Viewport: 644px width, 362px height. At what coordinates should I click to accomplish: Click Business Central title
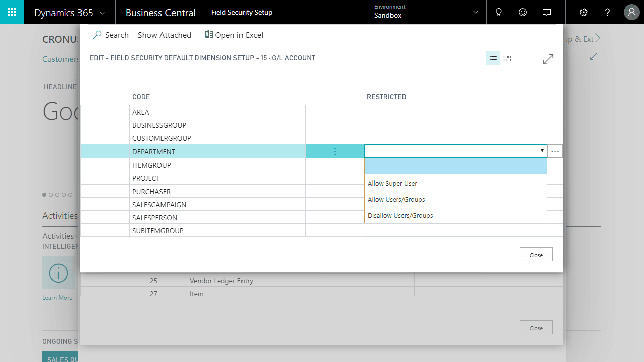pos(160,13)
